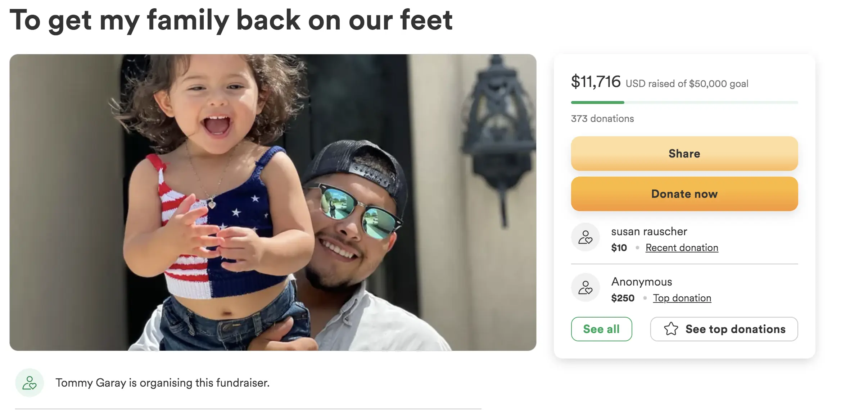Click the fundraiser title heading

(x=231, y=20)
